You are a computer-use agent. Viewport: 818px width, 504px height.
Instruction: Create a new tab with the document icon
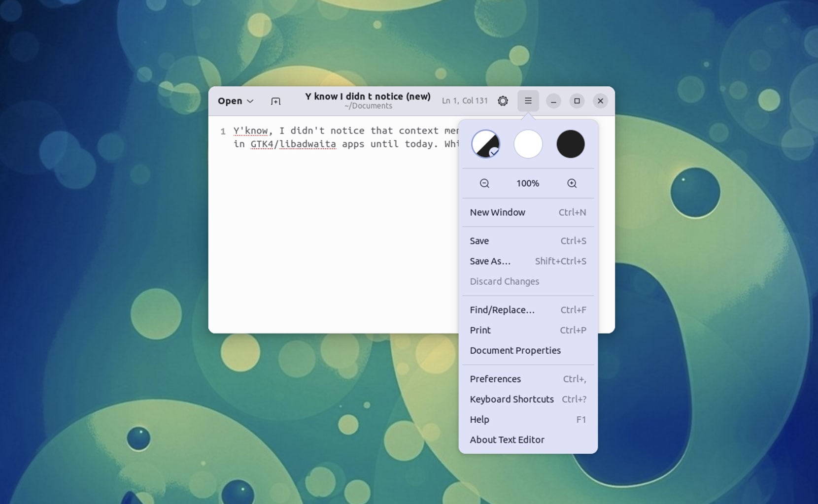[x=275, y=101]
